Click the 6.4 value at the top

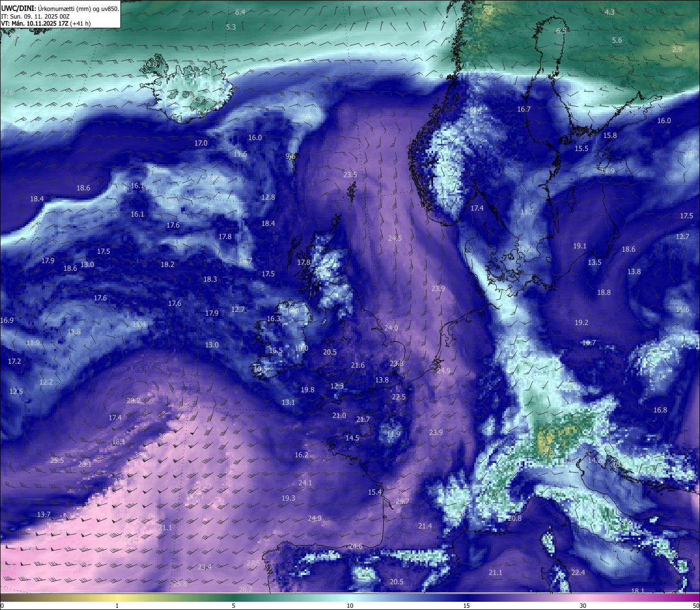point(240,12)
